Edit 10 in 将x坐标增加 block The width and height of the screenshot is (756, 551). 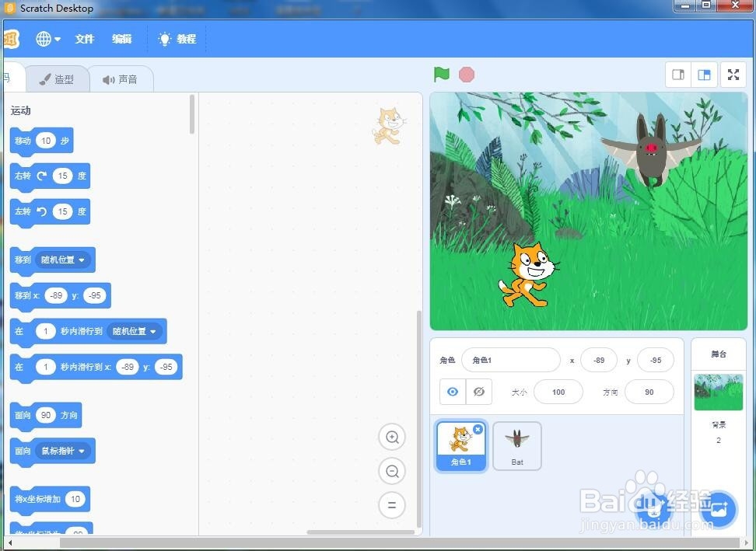tap(75, 499)
